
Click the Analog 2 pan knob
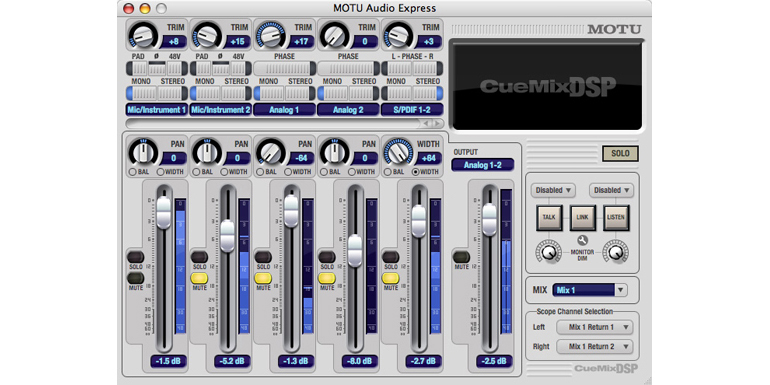[334, 152]
